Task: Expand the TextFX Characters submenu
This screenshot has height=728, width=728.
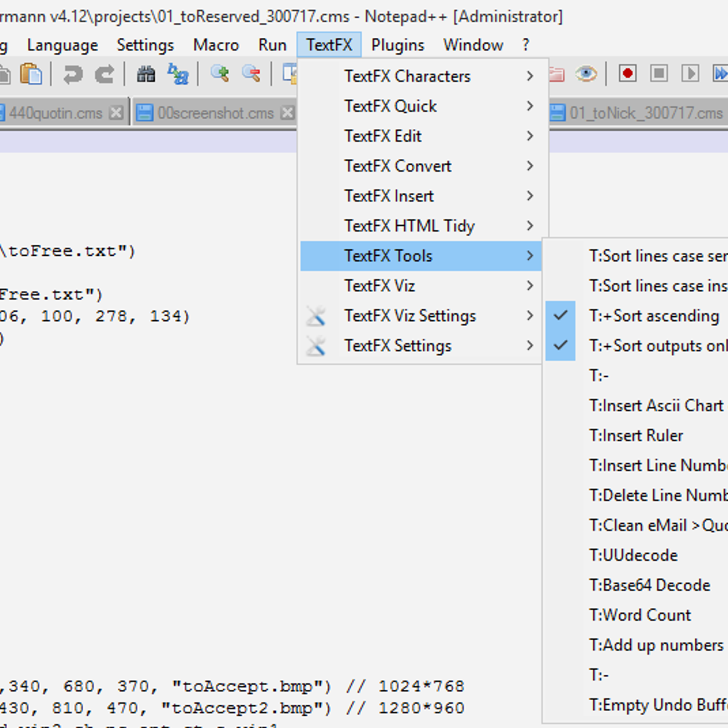Action: click(420, 76)
